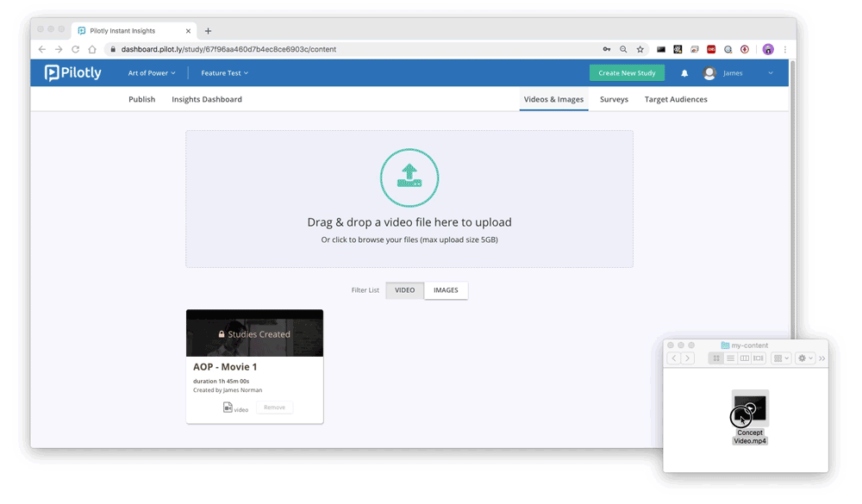Click Remove on AOP - Movie 1
Image resolution: width=862 pixels, height=504 pixels.
tap(274, 408)
